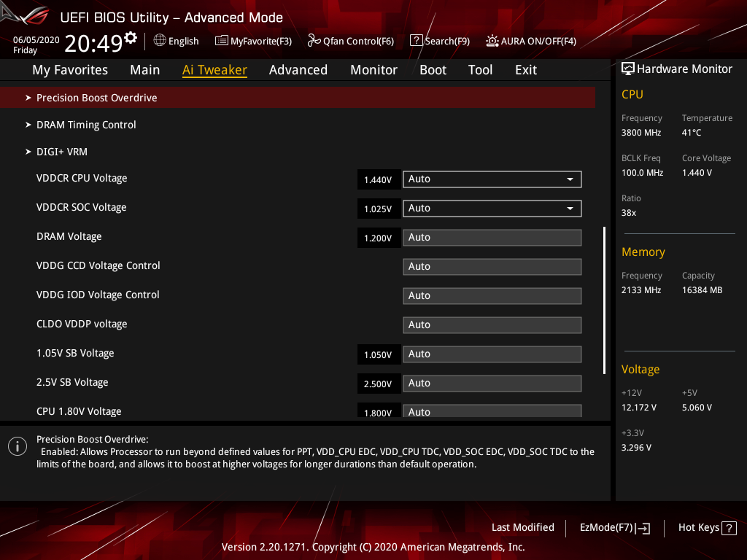Click Last Modified
747x560 pixels.
point(522,528)
